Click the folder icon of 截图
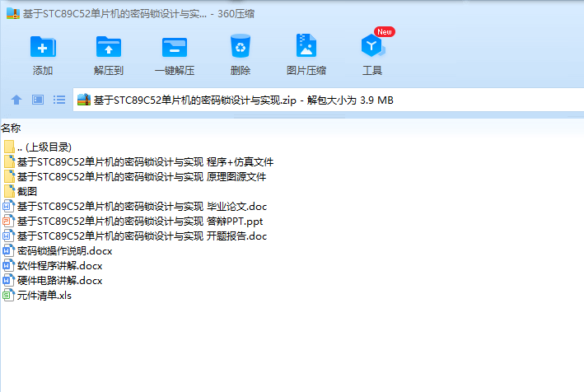 tap(9, 191)
